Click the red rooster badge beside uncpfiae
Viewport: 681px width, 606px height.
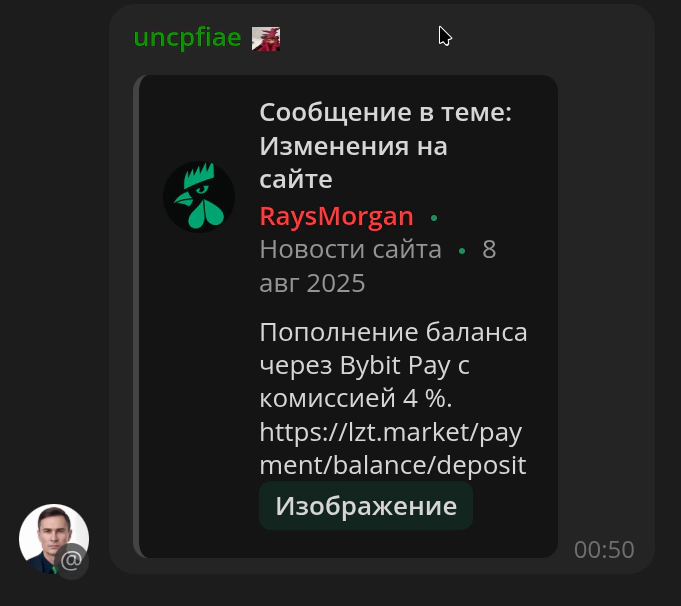point(266,39)
